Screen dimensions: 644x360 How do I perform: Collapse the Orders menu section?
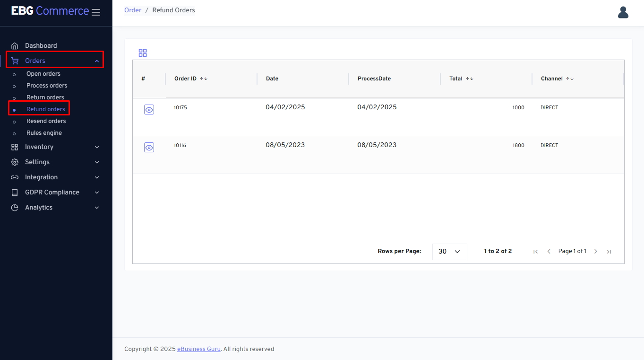click(x=96, y=61)
